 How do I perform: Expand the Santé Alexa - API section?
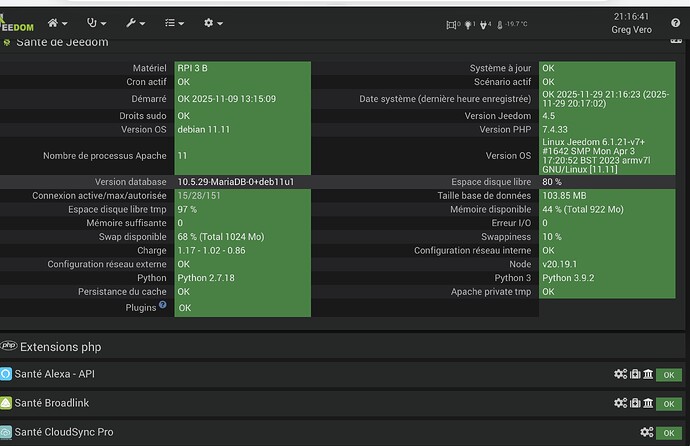(55, 374)
